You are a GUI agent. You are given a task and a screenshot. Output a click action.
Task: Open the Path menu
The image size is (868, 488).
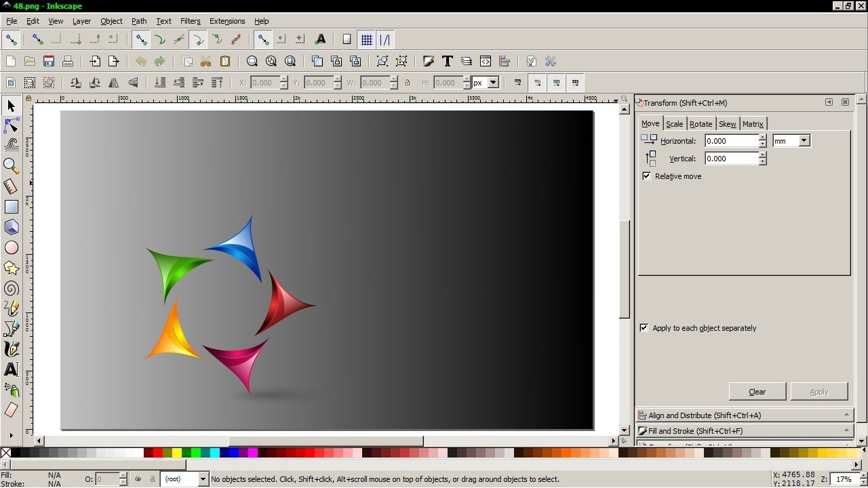(139, 21)
